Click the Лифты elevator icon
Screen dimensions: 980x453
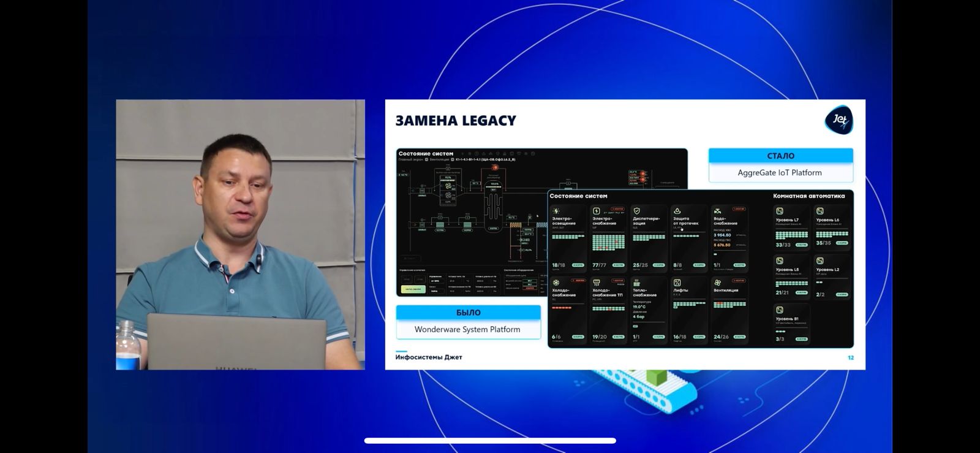pos(677,283)
